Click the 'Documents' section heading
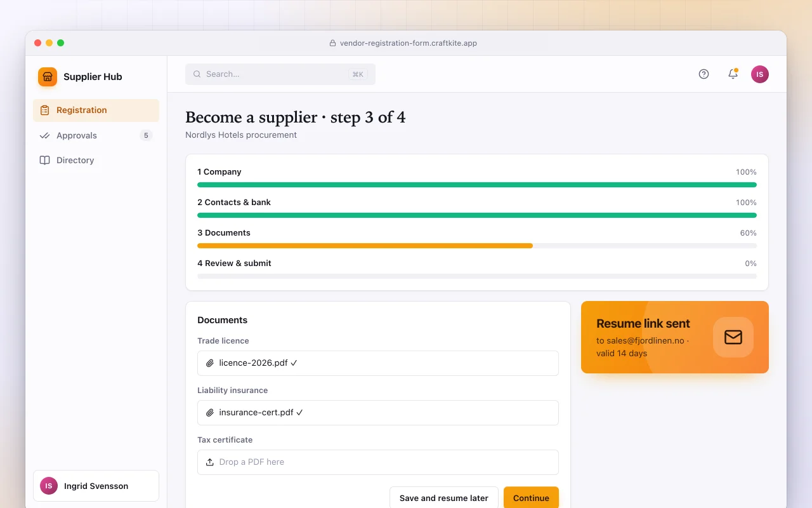Screen dimensions: 812x508 click(223, 320)
